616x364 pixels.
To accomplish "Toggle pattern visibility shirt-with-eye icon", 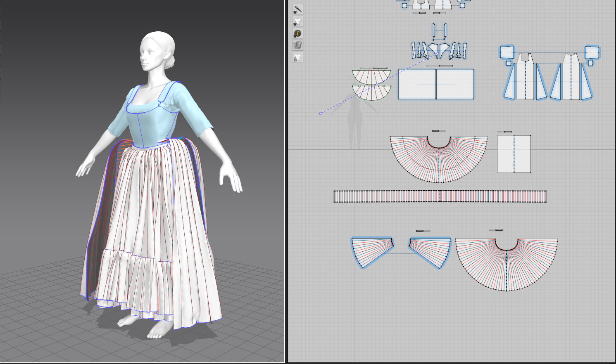I will [x=297, y=21].
